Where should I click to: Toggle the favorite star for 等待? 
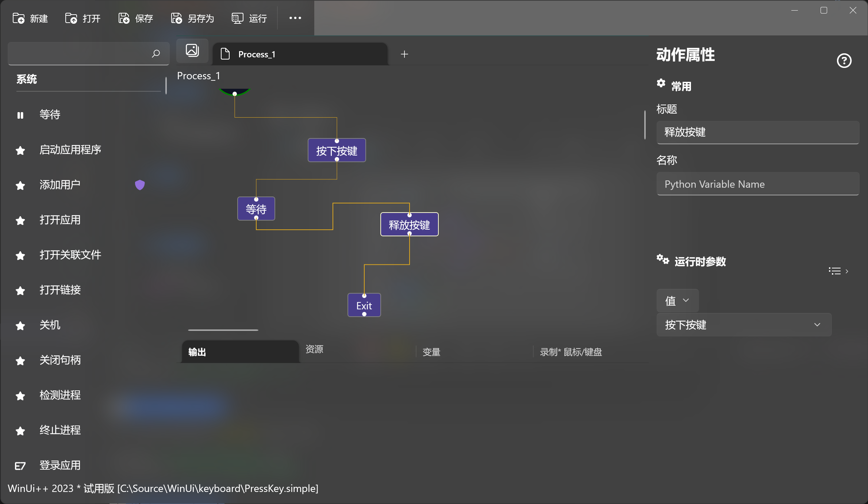20,115
